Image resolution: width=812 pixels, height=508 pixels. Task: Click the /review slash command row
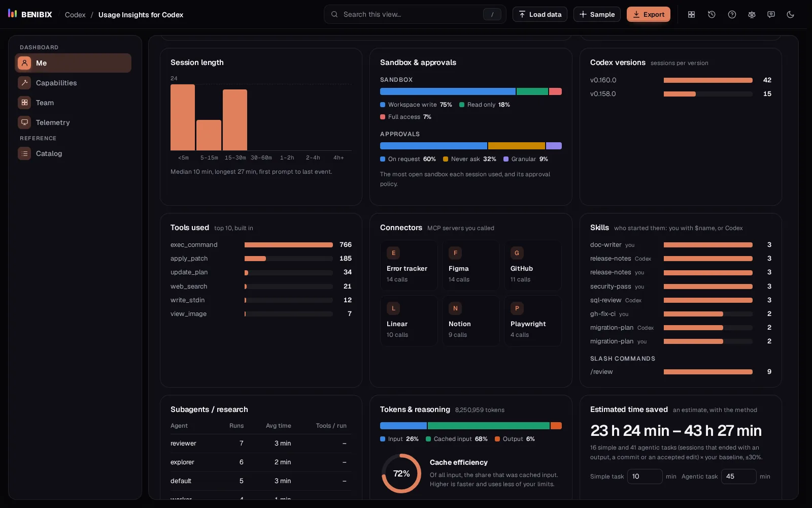point(681,372)
